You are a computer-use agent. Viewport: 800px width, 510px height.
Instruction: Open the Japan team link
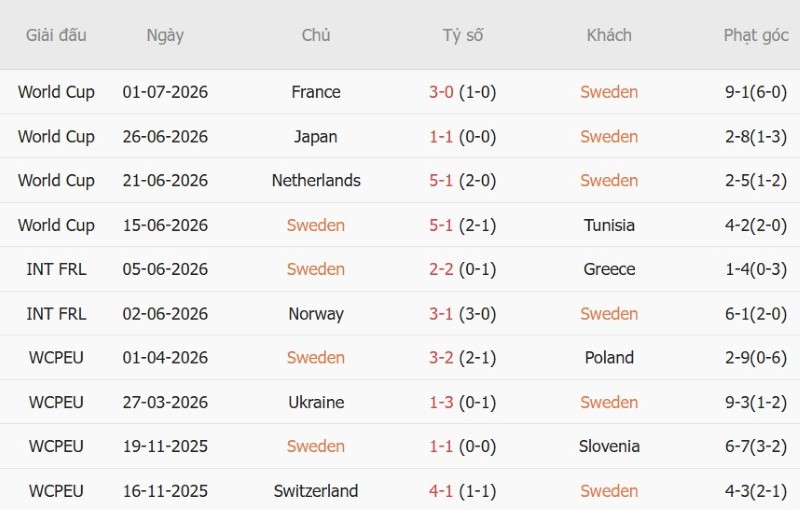316,137
